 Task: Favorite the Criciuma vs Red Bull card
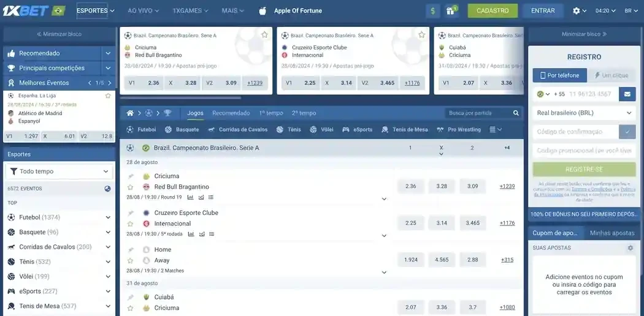(x=264, y=35)
